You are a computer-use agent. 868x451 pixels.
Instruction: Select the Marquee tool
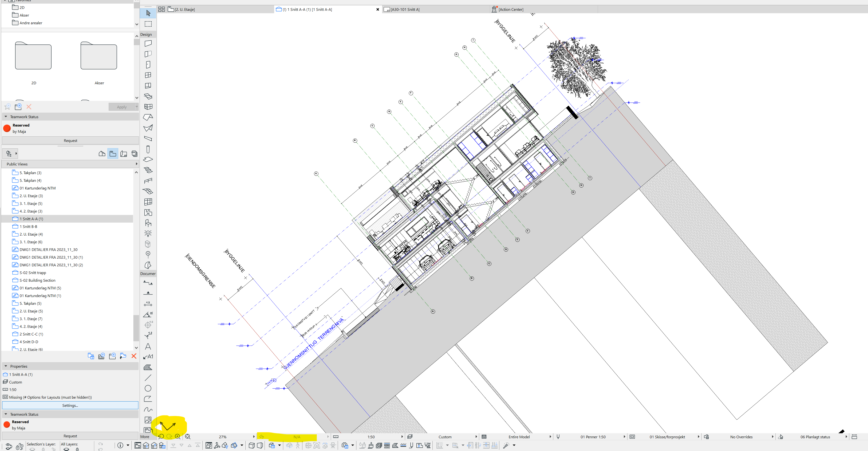click(x=148, y=24)
